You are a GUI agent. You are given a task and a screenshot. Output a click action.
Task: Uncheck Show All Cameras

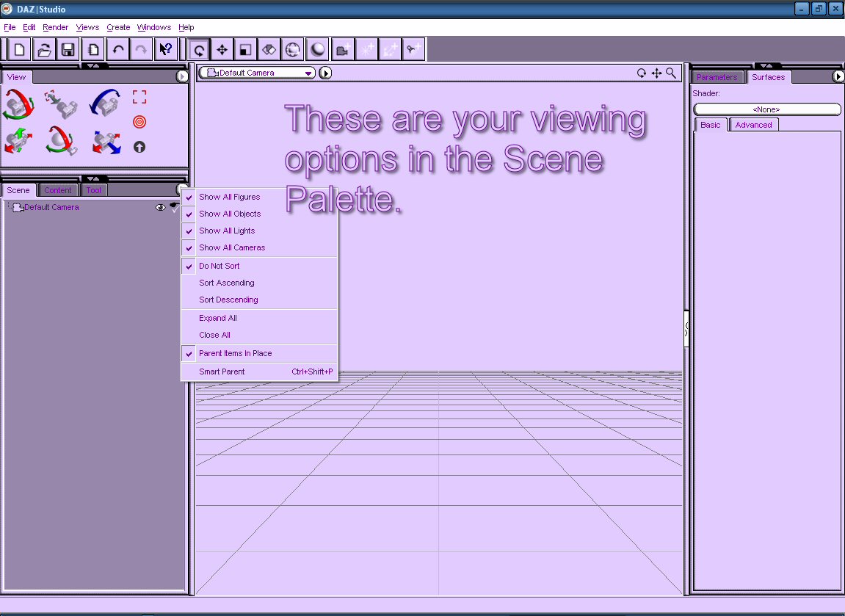(x=259, y=248)
